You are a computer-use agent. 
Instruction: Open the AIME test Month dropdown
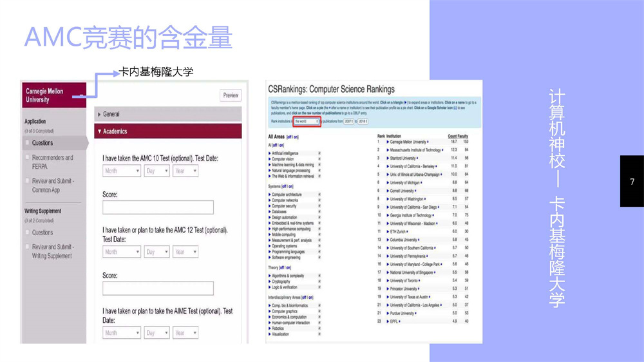122,333
